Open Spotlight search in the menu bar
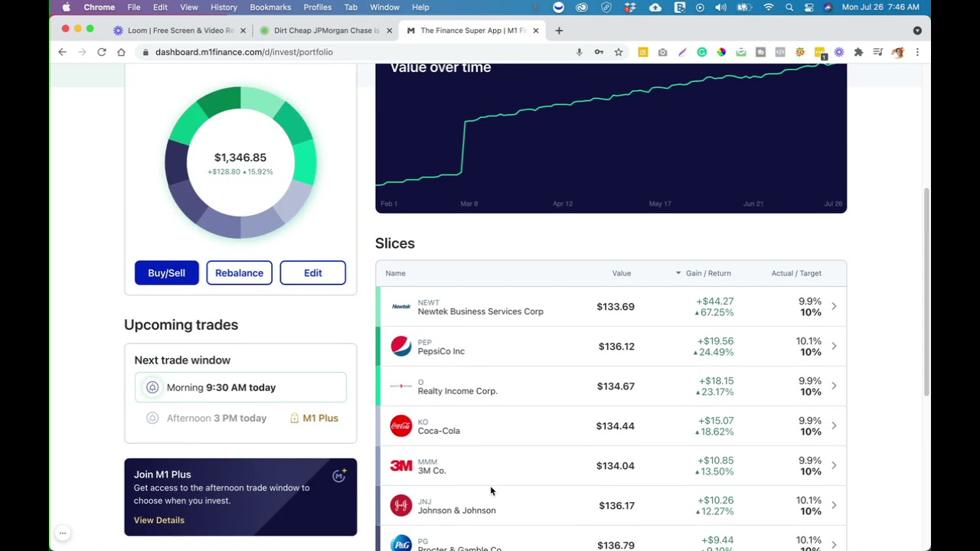 [x=789, y=7]
